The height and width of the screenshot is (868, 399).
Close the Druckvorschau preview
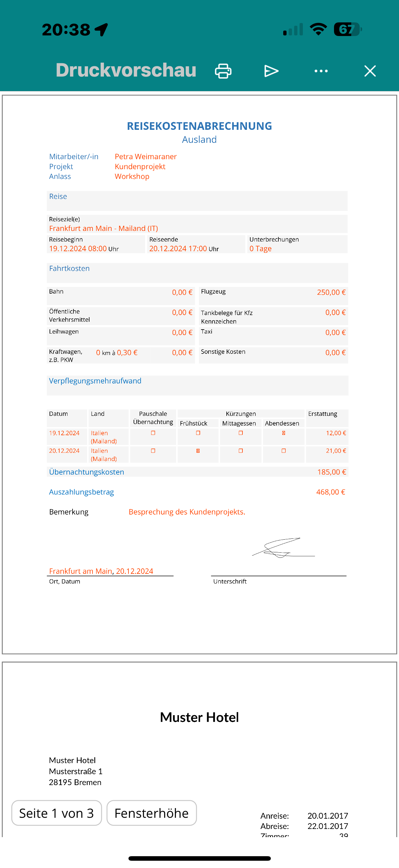tap(370, 71)
